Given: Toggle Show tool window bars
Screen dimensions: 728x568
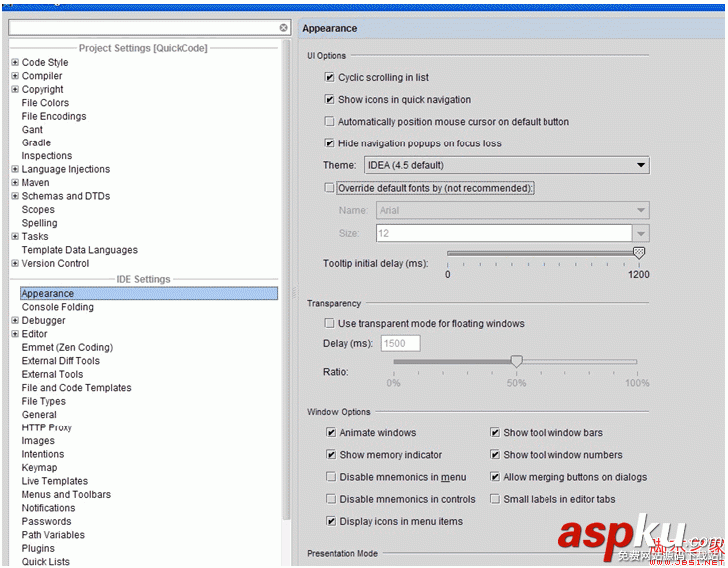Looking at the screenshot, I should [495, 432].
